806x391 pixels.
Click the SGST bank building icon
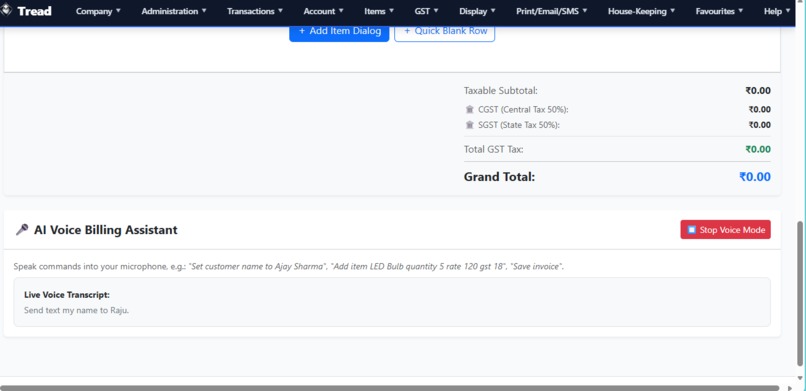[x=469, y=125]
